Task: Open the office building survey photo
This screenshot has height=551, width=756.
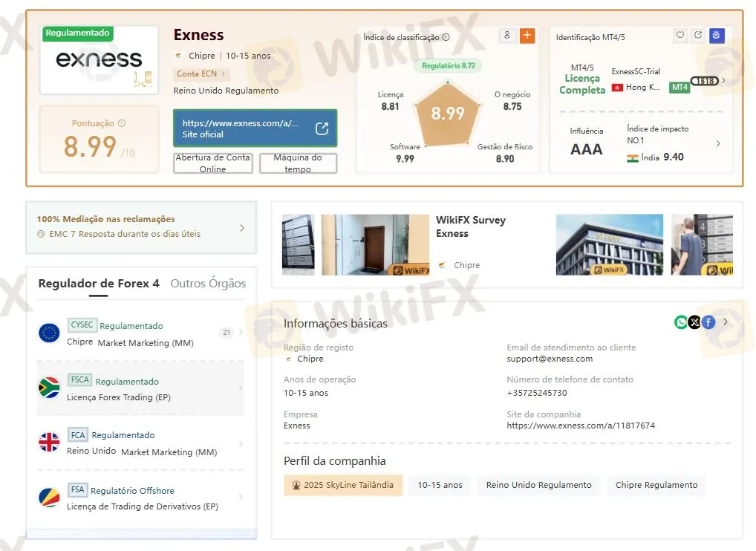Action: (x=610, y=245)
